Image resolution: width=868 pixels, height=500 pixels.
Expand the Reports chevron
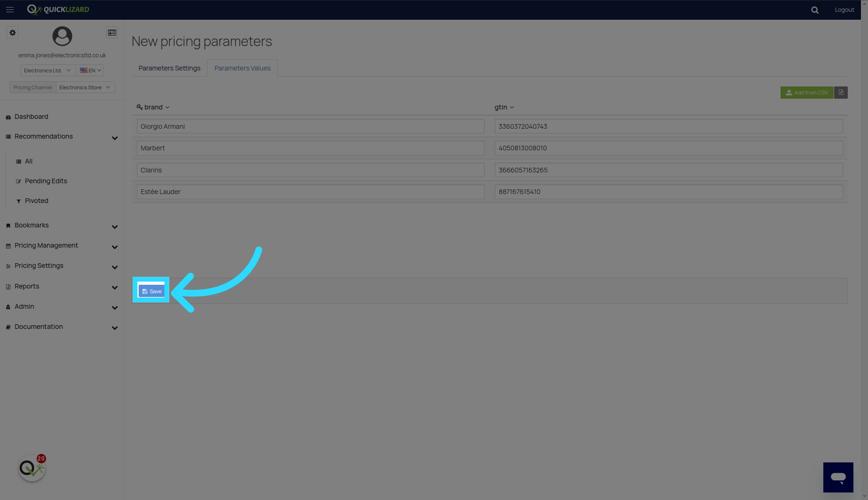click(115, 288)
